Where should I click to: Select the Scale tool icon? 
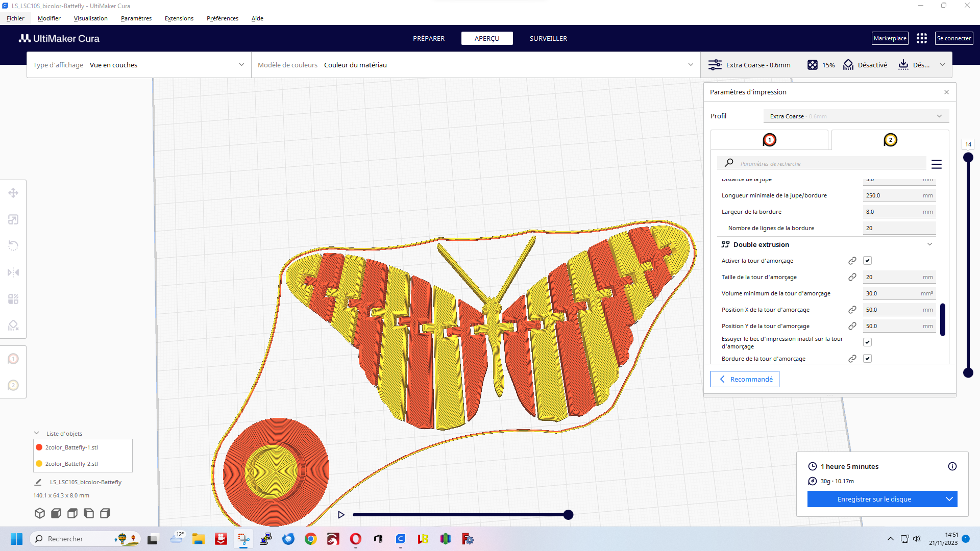click(13, 219)
